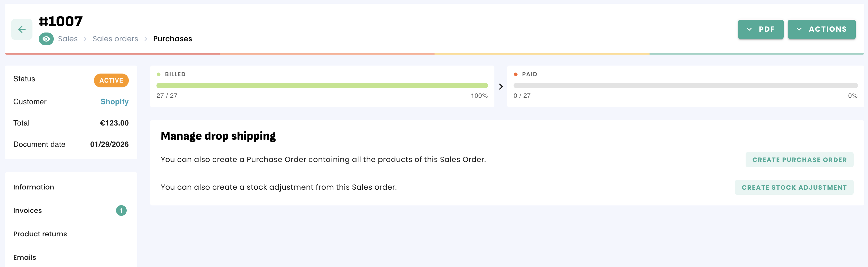Click the Invoices count badge
868x267 pixels.
[121, 210]
